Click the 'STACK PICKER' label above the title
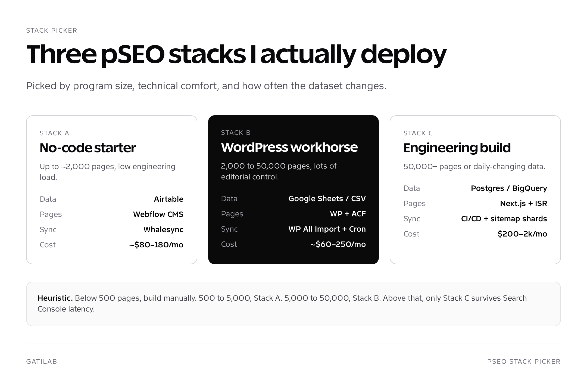This screenshot has height=392, width=587. pos(52,30)
